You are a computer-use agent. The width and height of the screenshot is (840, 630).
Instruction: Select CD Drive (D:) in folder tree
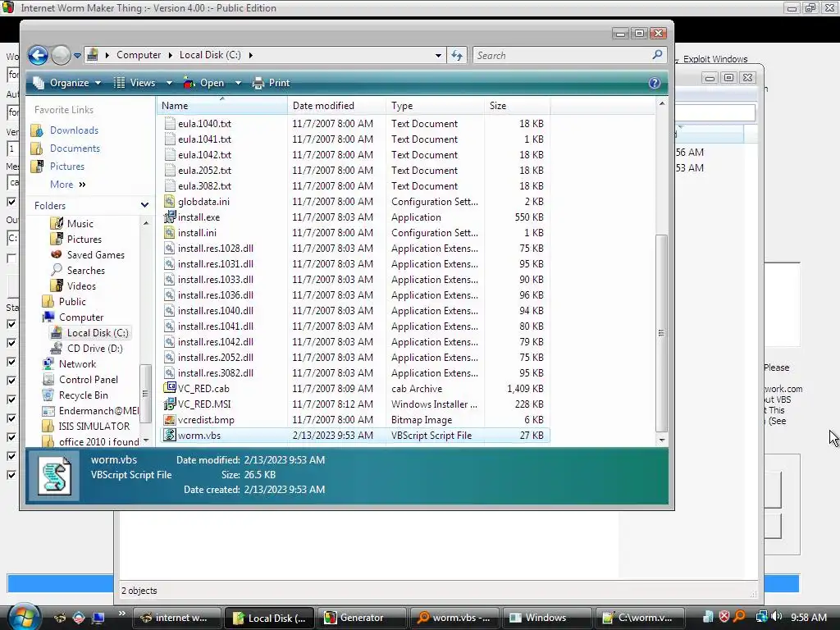click(95, 349)
